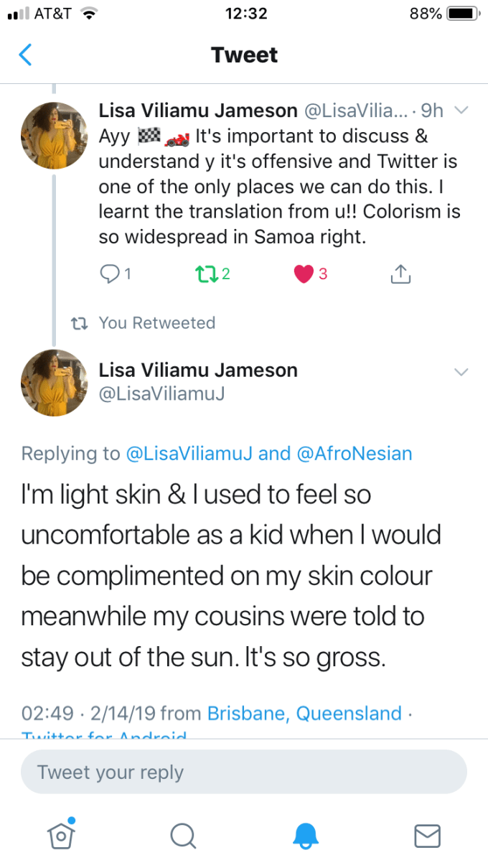Open the Home tab
The image size is (488, 868).
[x=61, y=834]
